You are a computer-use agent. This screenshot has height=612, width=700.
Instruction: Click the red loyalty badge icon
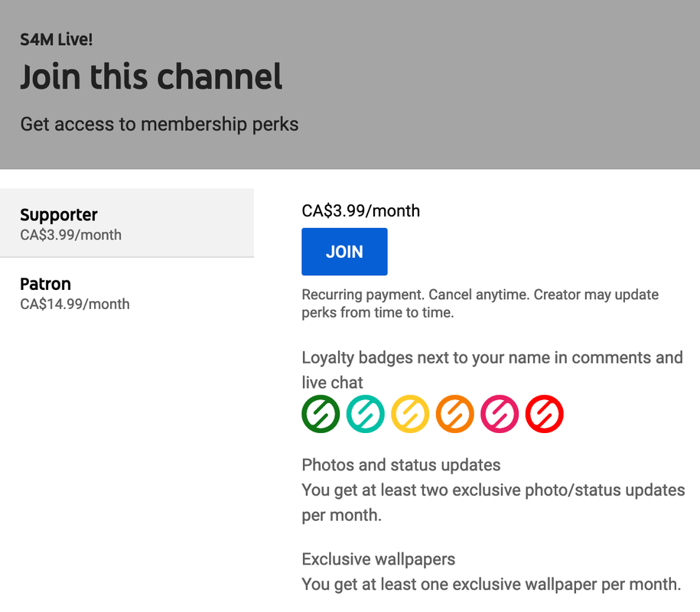coord(544,414)
